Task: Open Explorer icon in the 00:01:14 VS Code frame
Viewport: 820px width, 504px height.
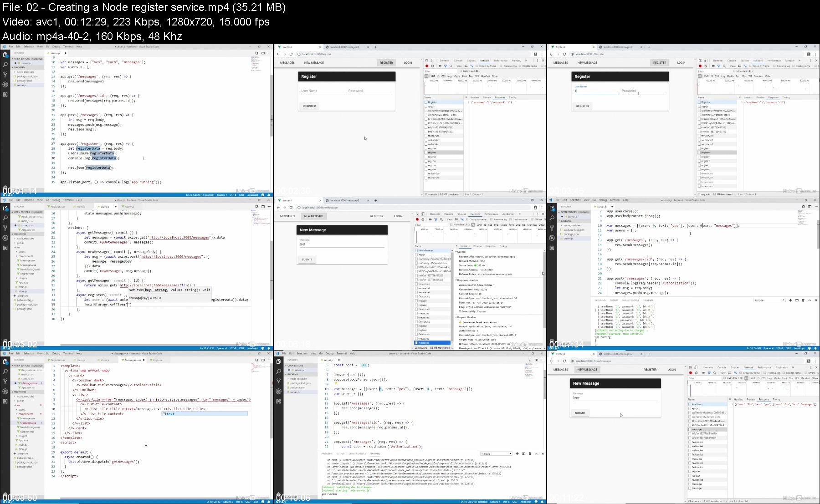Action: (5, 55)
